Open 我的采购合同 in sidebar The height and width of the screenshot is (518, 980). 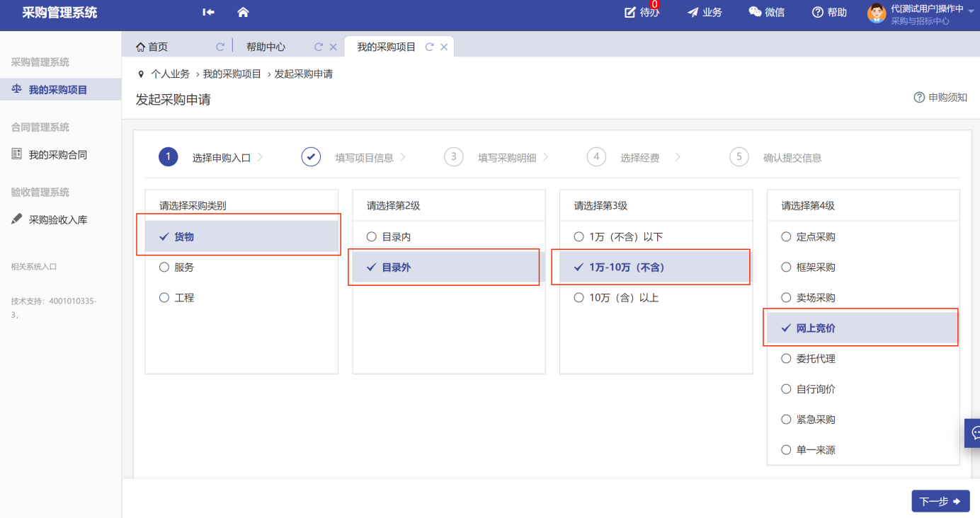point(57,154)
